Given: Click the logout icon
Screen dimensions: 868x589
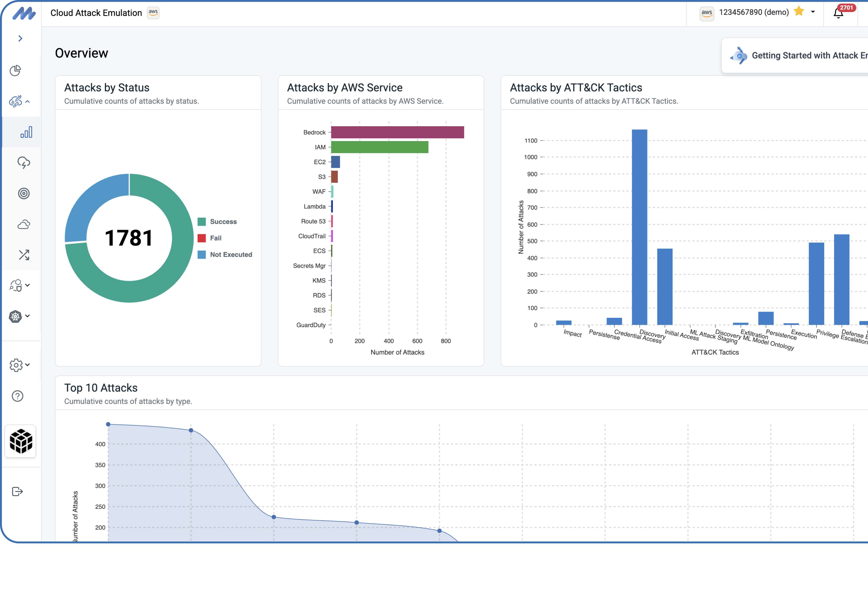Looking at the screenshot, I should click(18, 491).
